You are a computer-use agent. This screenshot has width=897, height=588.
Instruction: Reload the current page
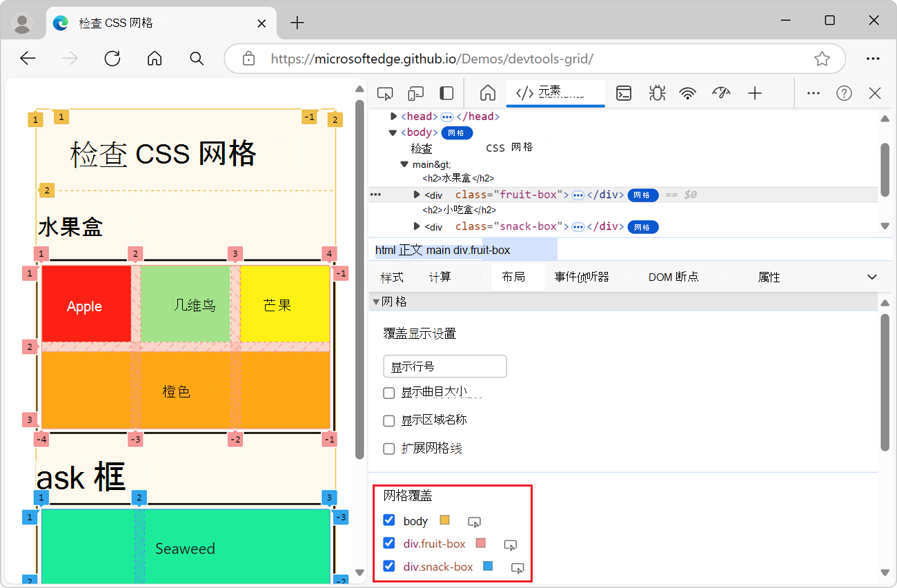click(112, 58)
